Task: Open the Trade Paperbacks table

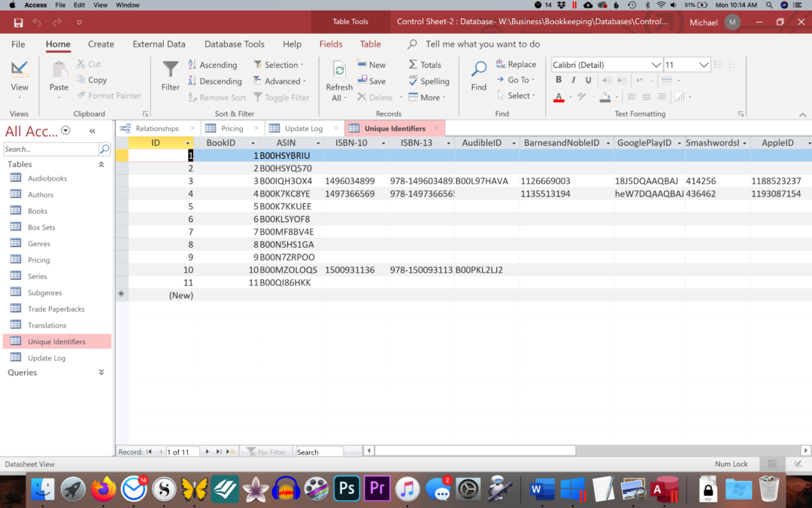Action: (56, 309)
